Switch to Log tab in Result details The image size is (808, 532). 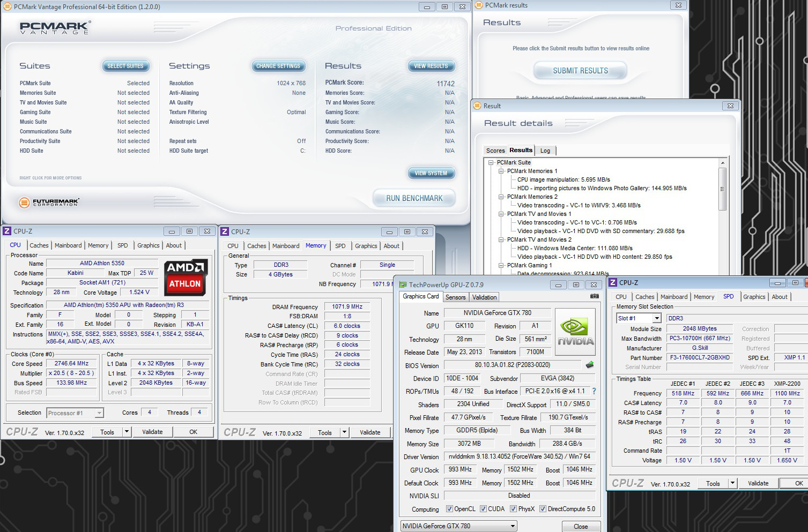click(545, 151)
